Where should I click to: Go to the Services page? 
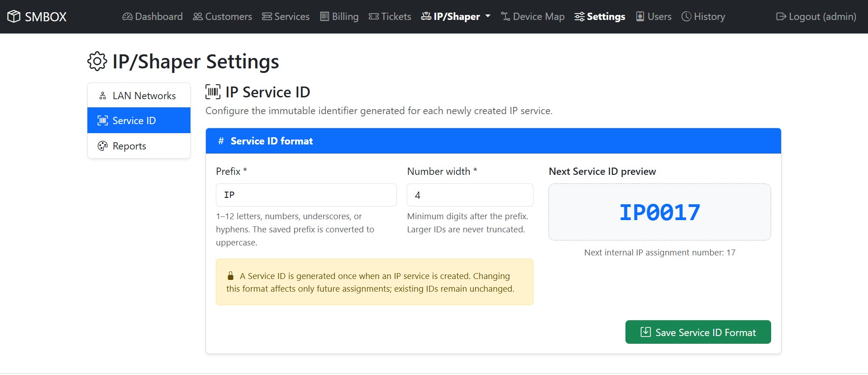click(286, 16)
